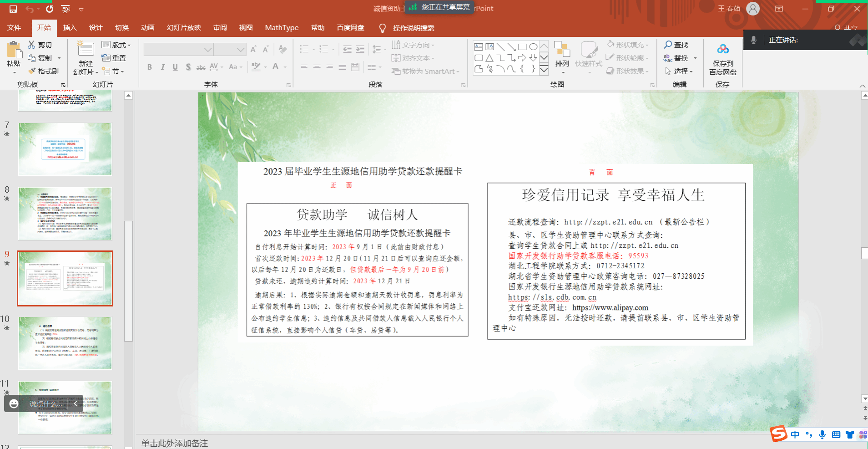Click the Paste clipboard icon

[x=14, y=50]
